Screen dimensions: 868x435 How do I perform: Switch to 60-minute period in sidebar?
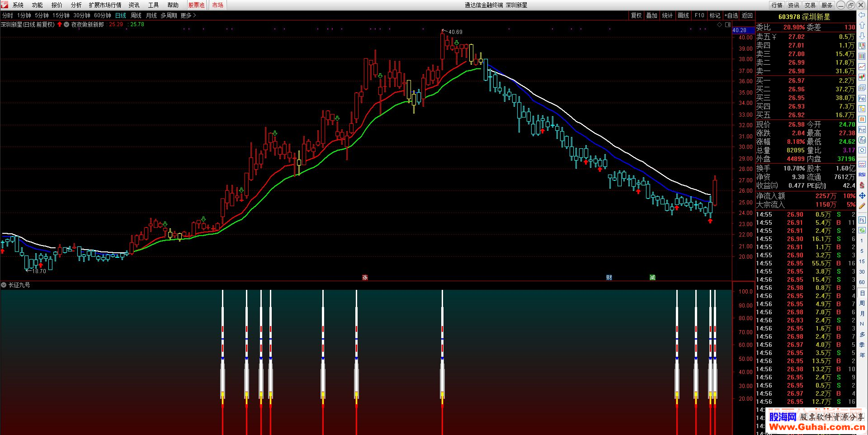[x=862, y=282]
